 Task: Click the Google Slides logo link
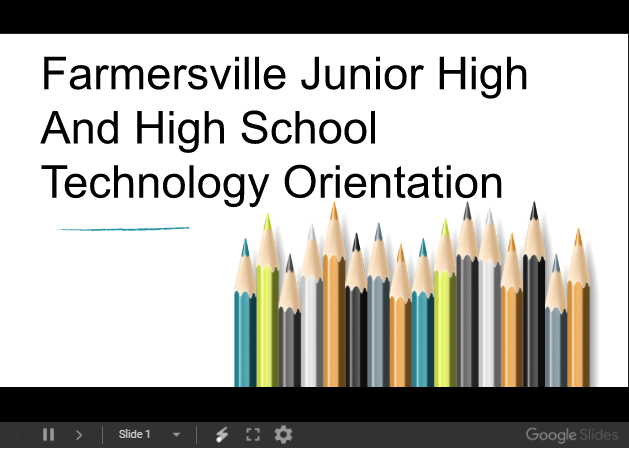click(x=572, y=435)
